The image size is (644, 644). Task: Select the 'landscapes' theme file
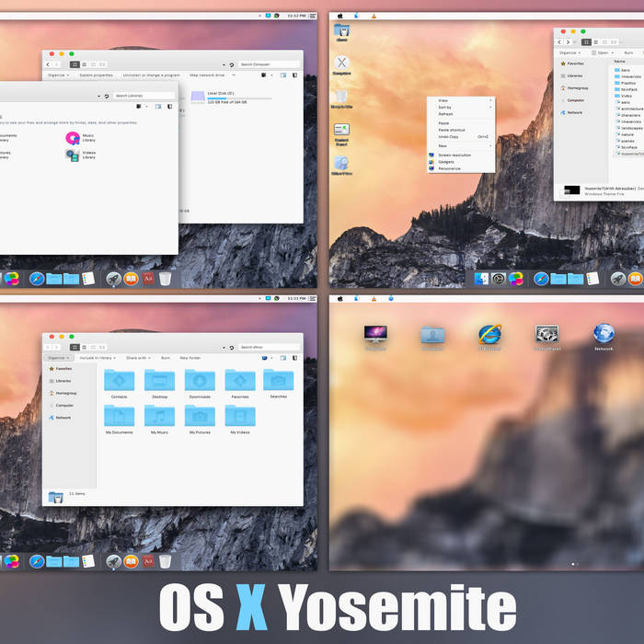point(628,128)
